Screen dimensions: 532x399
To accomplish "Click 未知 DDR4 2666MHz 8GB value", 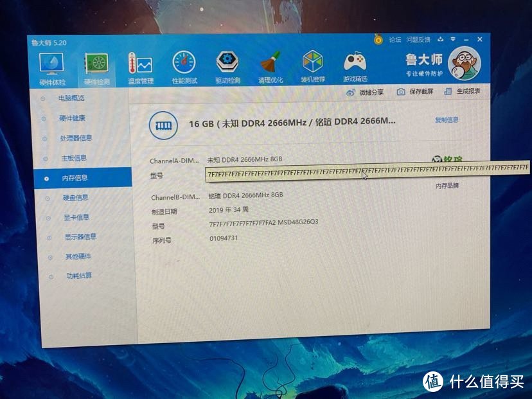I will (x=245, y=159).
